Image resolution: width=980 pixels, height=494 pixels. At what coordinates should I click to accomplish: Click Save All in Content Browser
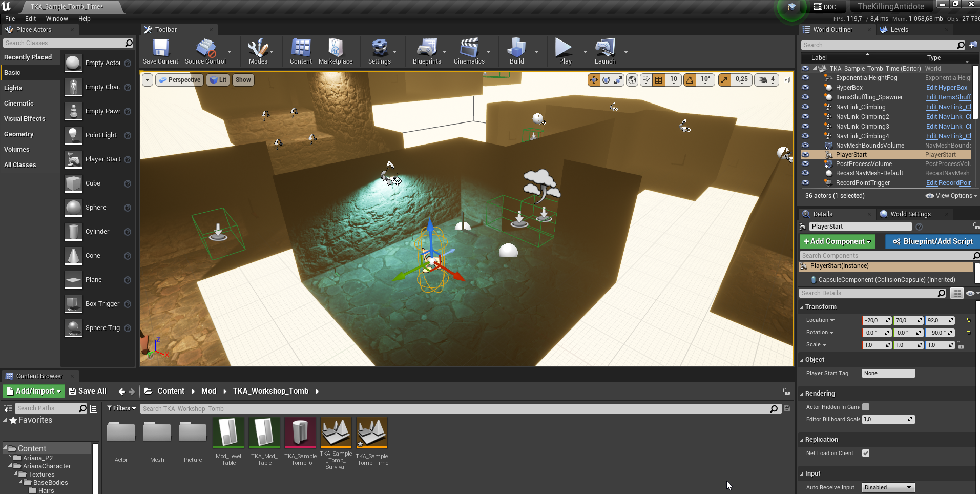click(x=88, y=391)
